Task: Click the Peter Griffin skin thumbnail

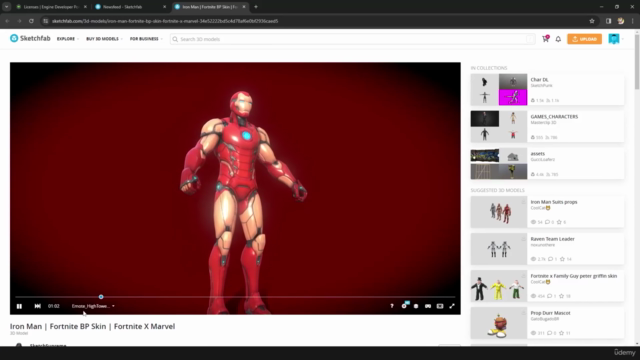Action: [x=499, y=286]
